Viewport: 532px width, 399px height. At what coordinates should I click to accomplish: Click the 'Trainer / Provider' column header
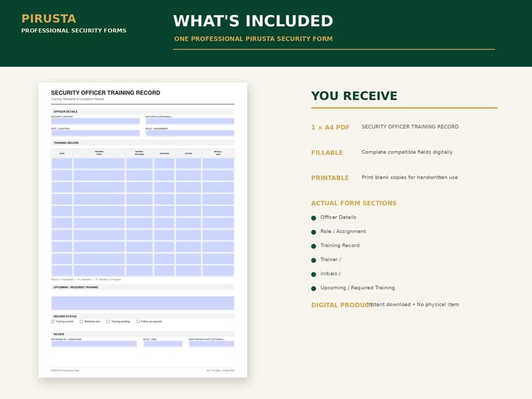pos(139,153)
